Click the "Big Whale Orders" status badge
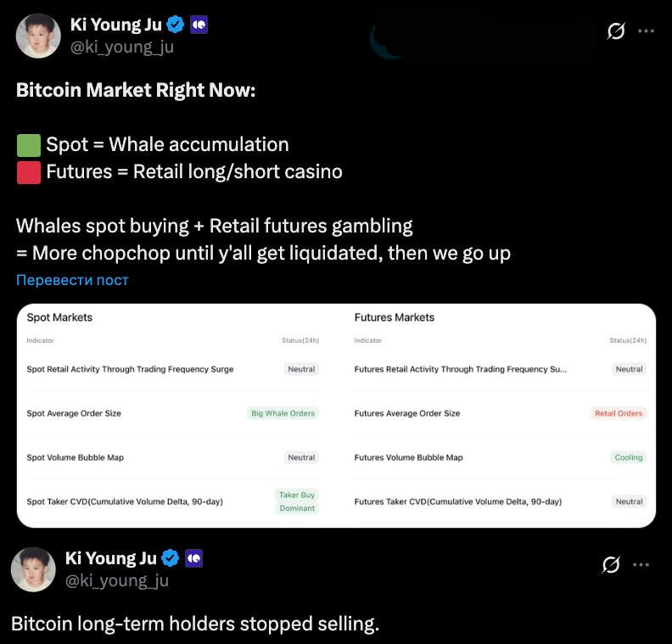This screenshot has height=644, width=672. 283,413
